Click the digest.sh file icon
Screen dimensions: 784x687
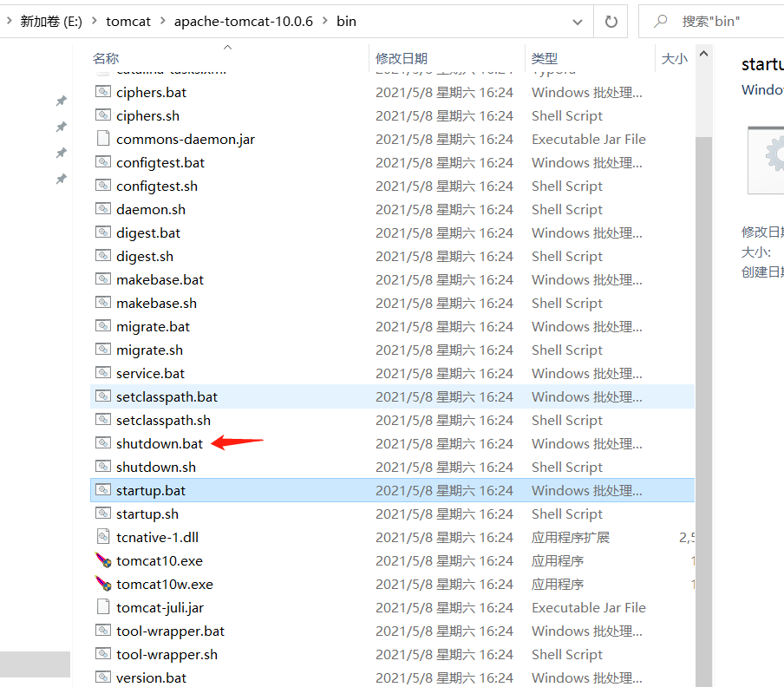pos(103,256)
